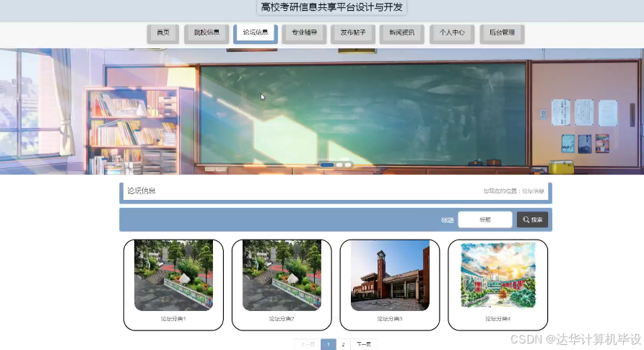Screen dimensions: 644x350
Task: Open the 论坛分类1 thumbnail image
Action: click(173, 276)
